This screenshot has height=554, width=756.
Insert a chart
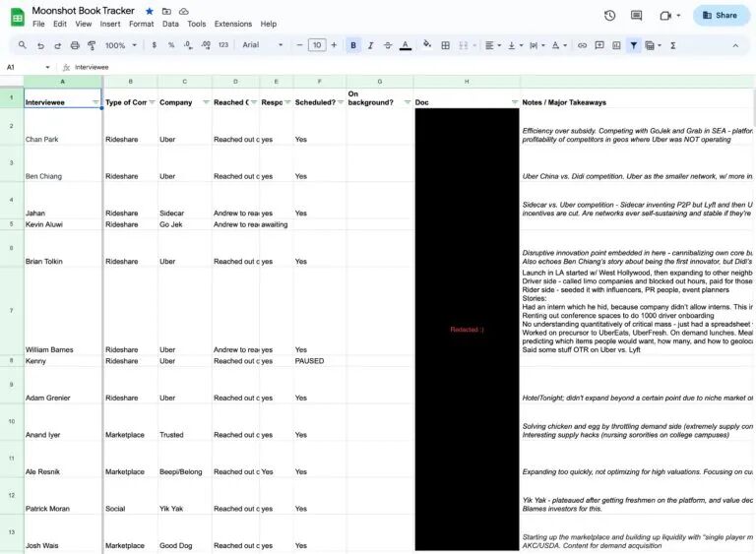(616, 45)
